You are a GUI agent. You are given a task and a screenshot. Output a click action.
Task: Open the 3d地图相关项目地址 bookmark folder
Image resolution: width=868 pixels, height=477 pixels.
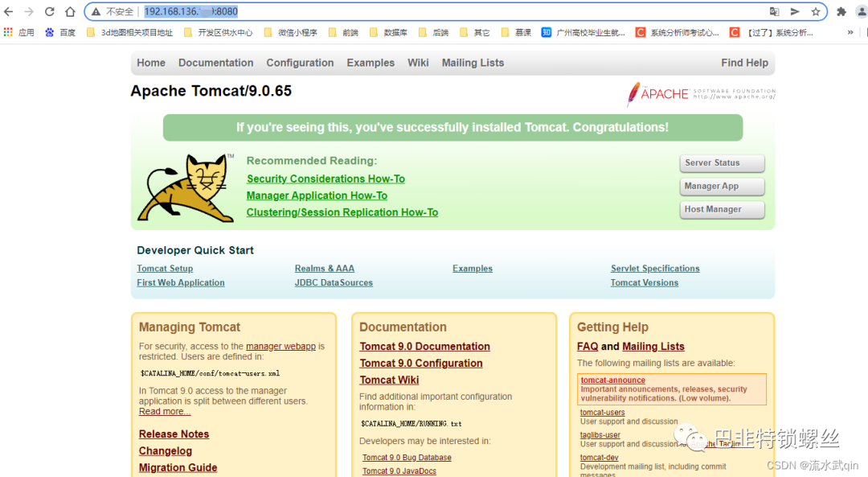tap(129, 33)
